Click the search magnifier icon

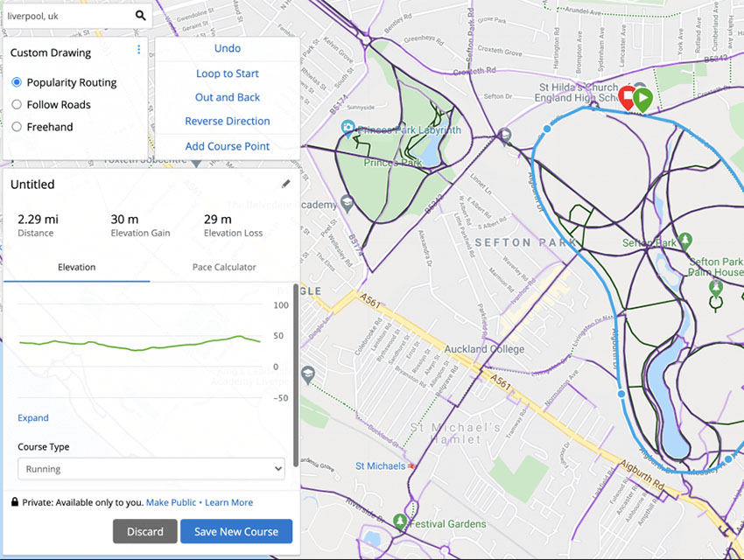pyautogui.click(x=141, y=15)
